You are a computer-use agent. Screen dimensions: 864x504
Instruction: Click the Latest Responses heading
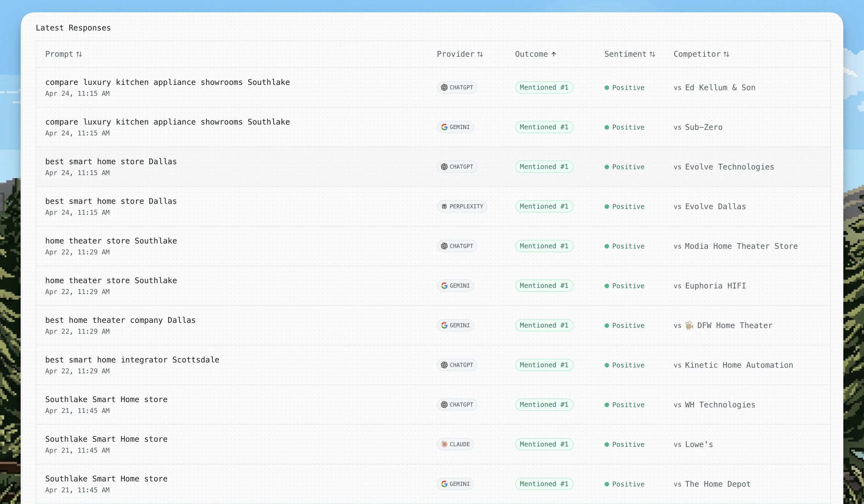[x=73, y=27]
